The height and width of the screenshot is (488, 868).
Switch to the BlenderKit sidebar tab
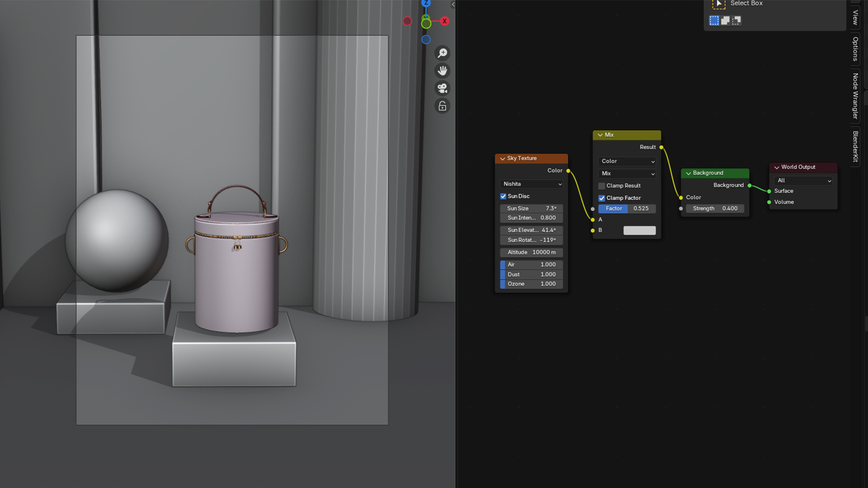(855, 146)
